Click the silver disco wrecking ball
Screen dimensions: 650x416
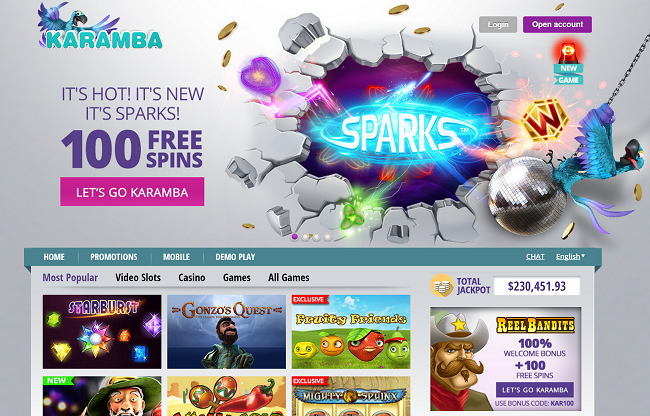pos(528,196)
